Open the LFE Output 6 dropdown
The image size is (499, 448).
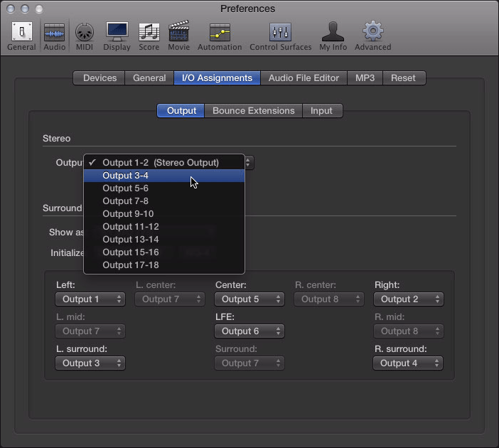(x=249, y=331)
